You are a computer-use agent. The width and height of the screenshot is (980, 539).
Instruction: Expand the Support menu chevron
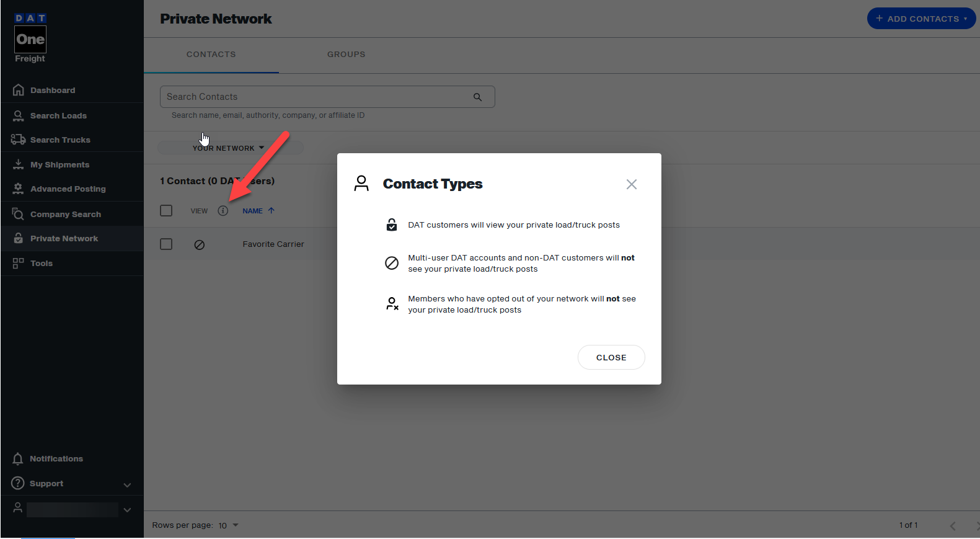coord(127,484)
